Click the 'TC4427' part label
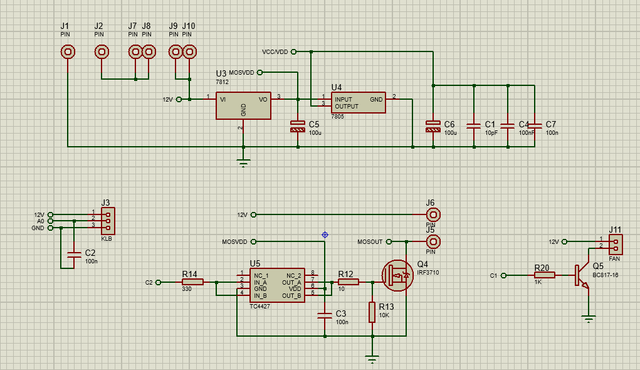 [x=260, y=306]
